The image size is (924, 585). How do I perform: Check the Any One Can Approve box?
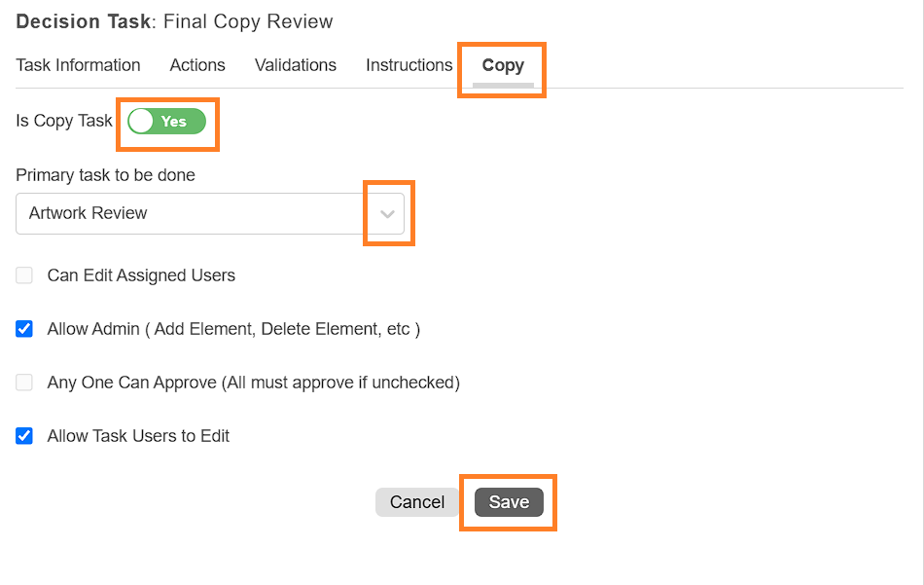[x=24, y=383]
